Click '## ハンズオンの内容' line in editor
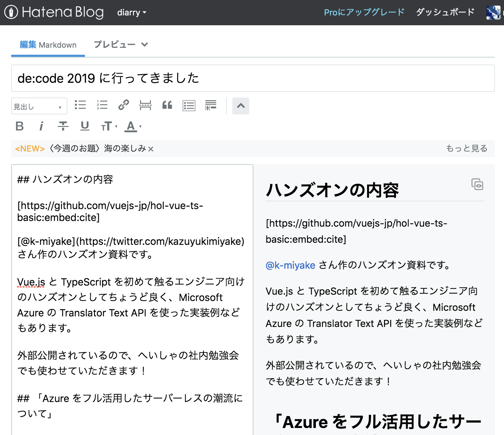The width and height of the screenshot is (504, 435). 65,180
